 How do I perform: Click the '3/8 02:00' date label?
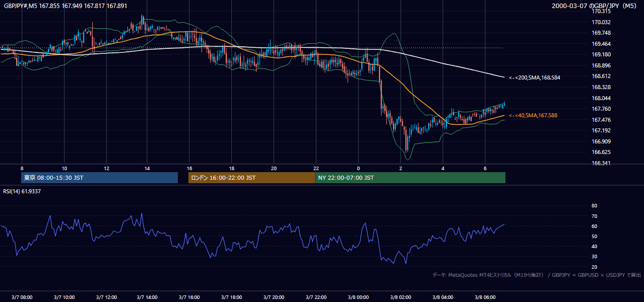(x=400, y=297)
